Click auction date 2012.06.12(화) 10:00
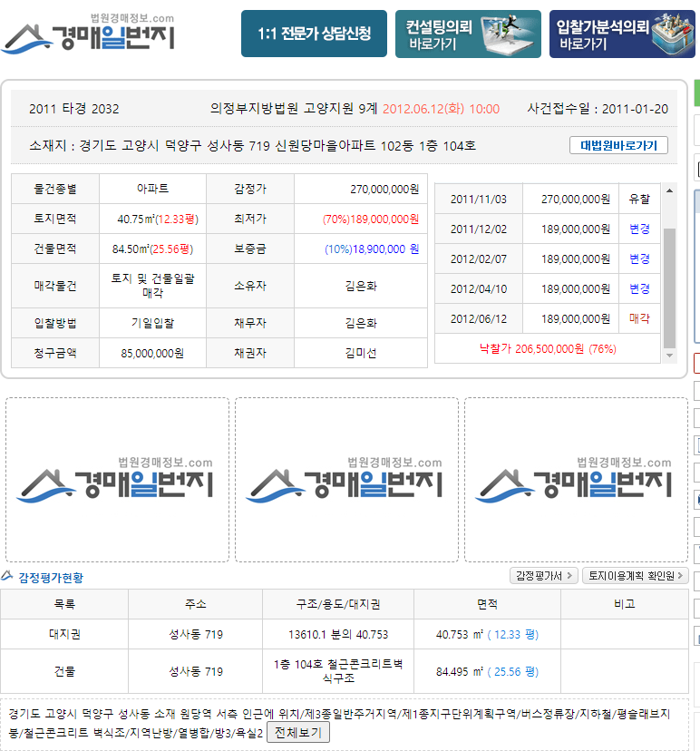 [x=441, y=109]
